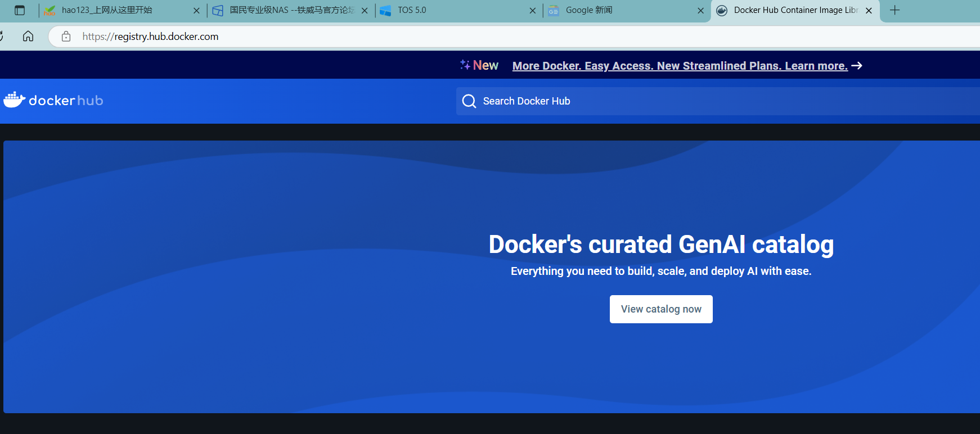View site information lock icon
This screenshot has height=434, width=980.
click(66, 37)
